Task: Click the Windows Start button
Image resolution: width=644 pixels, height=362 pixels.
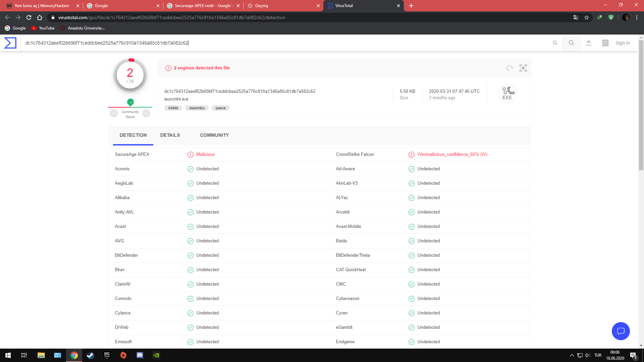Action: [8, 355]
